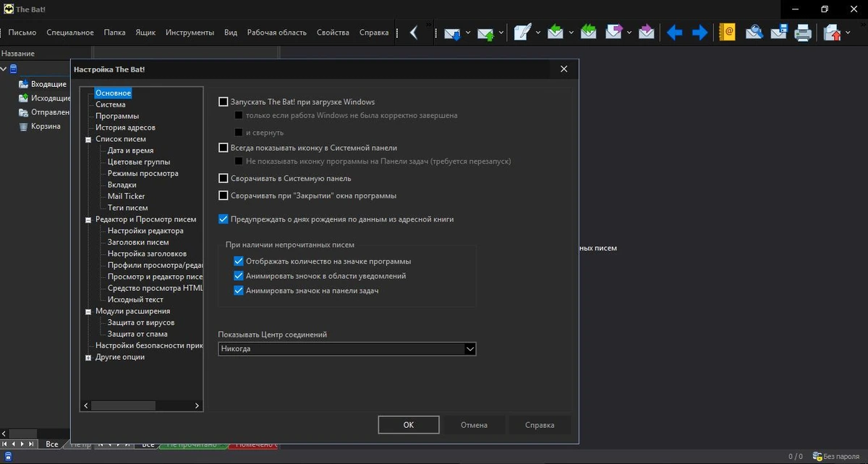Viewport: 868px width, 464px height.
Task: Click the Без пароля lock status icon
Action: click(818, 457)
